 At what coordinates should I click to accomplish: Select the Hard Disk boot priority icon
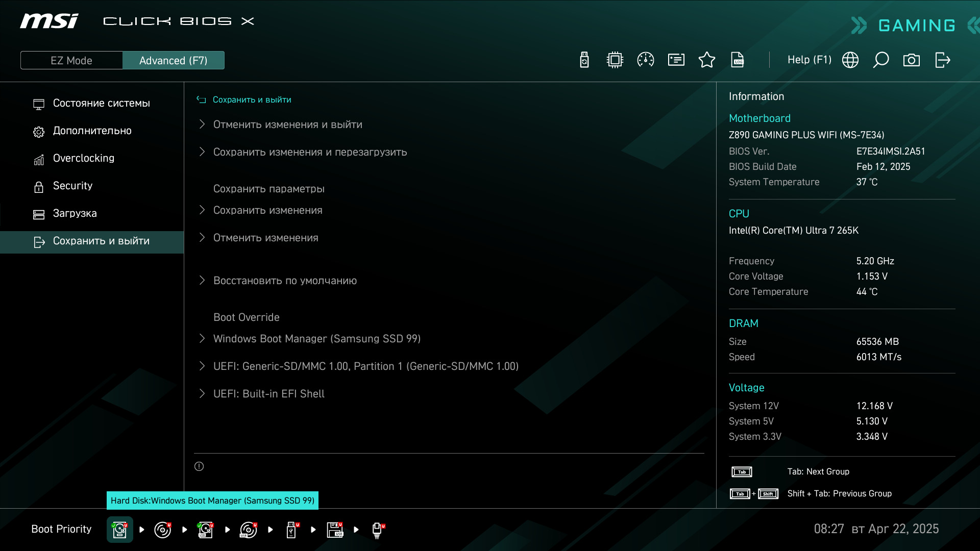pos(120,530)
